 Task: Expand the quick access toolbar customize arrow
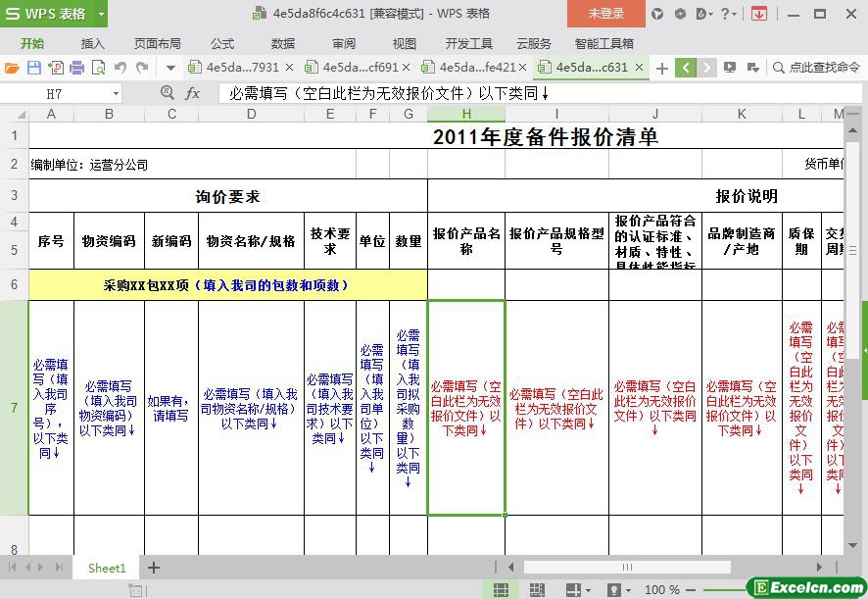tap(170, 68)
